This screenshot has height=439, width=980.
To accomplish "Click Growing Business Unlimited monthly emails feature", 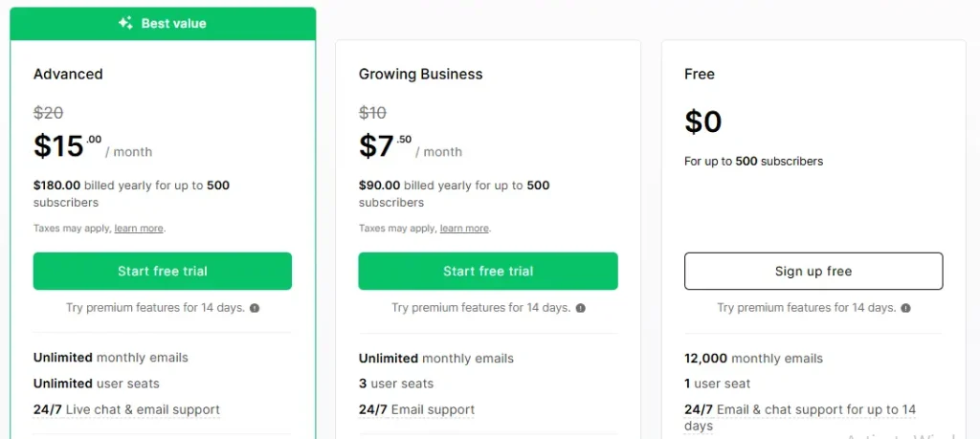I will (436, 358).
